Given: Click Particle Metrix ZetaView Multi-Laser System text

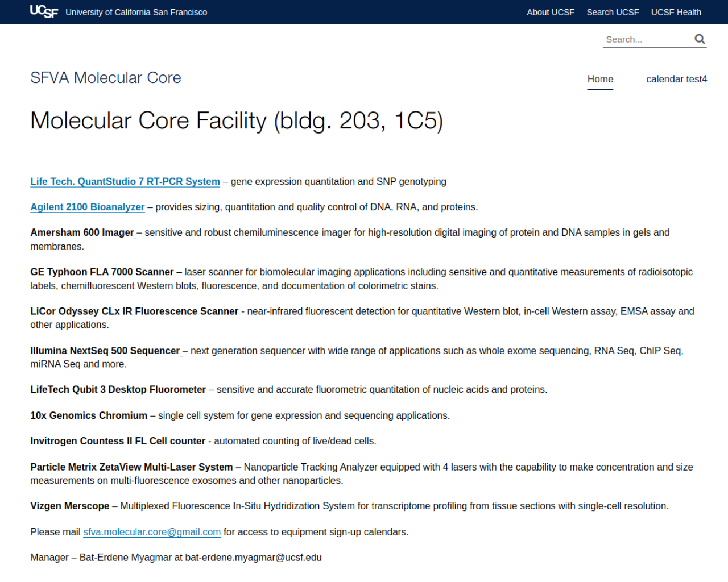Looking at the screenshot, I should pyautogui.click(x=131, y=467).
